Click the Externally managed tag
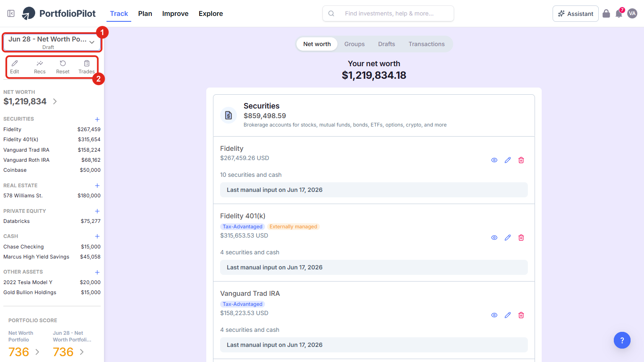This screenshot has width=644, height=362. [293, 227]
